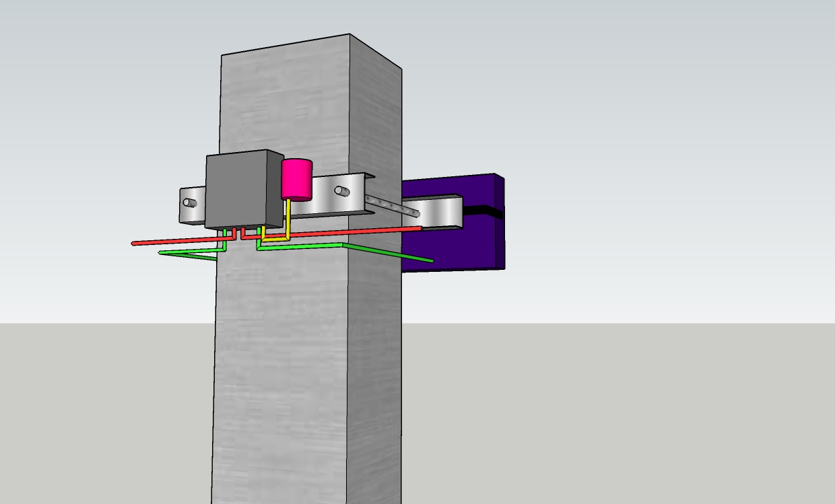Image resolution: width=835 pixels, height=504 pixels.
Task: Select the perforated strut bar beside the column
Action: [x=393, y=205]
